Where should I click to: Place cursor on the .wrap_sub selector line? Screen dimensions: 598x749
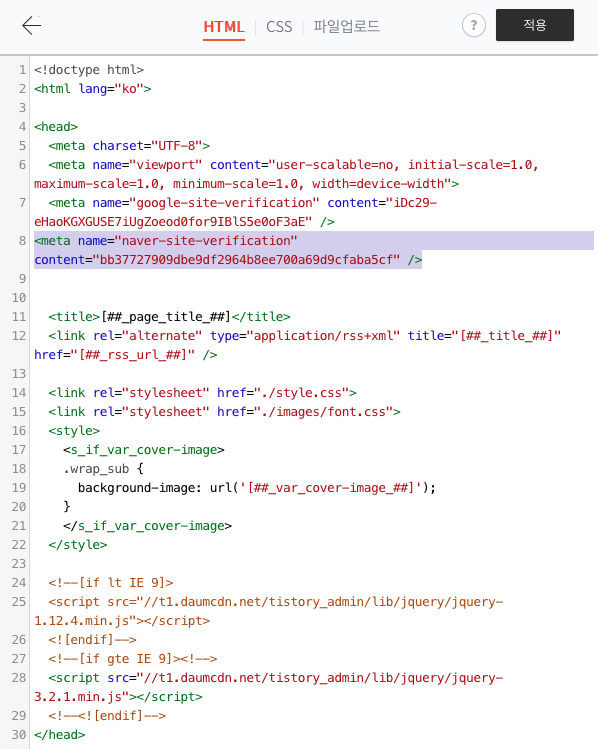103,469
